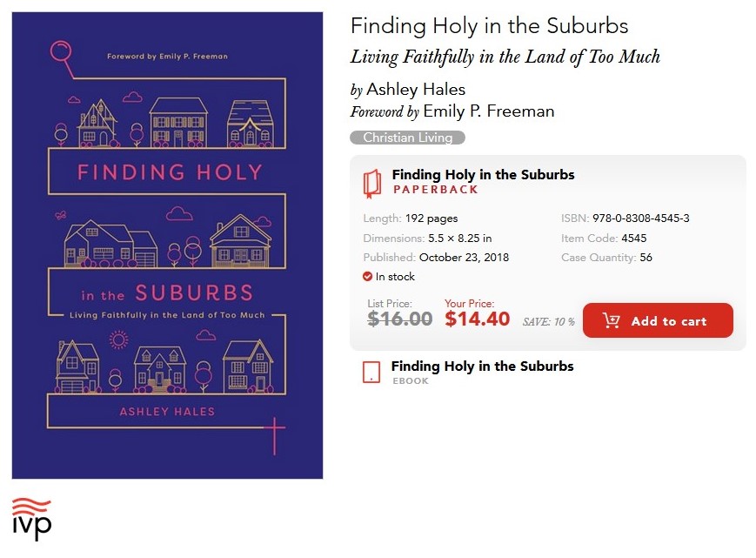
Task: Click the subtitle Living Faithfully in the Land of Too Much
Action: point(505,57)
